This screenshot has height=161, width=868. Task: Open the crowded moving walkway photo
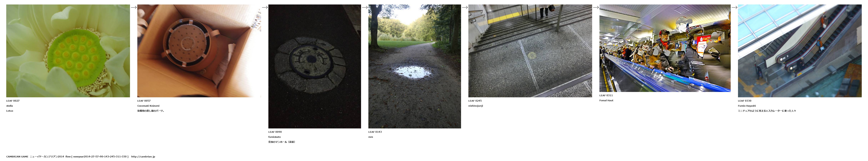pyautogui.click(x=665, y=48)
